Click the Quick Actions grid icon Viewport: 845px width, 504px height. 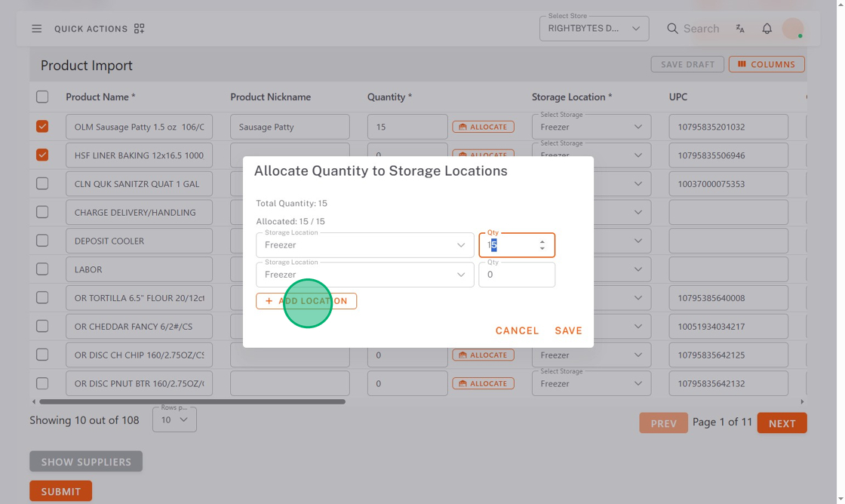pos(140,29)
